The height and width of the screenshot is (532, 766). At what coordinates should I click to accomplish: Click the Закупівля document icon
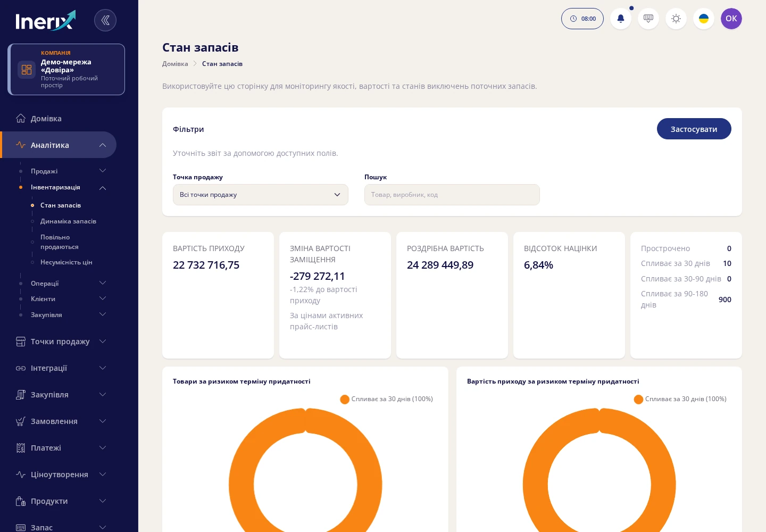[x=21, y=395]
